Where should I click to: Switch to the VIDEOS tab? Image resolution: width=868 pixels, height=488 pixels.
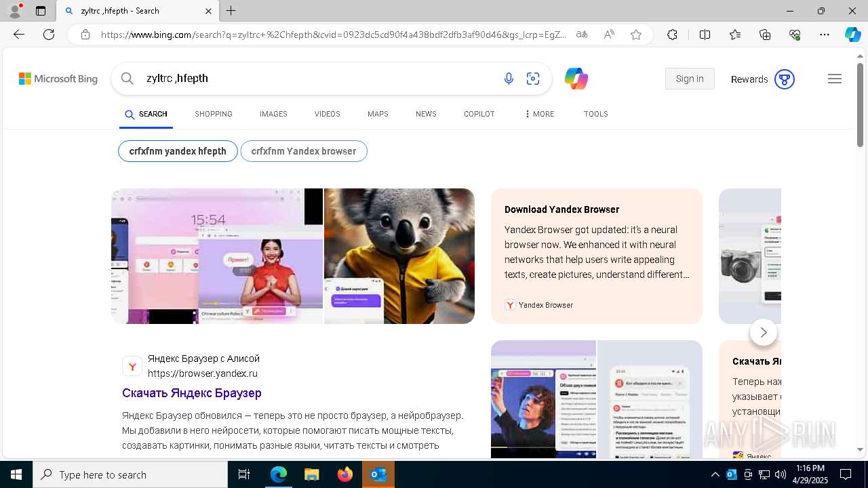(x=328, y=114)
